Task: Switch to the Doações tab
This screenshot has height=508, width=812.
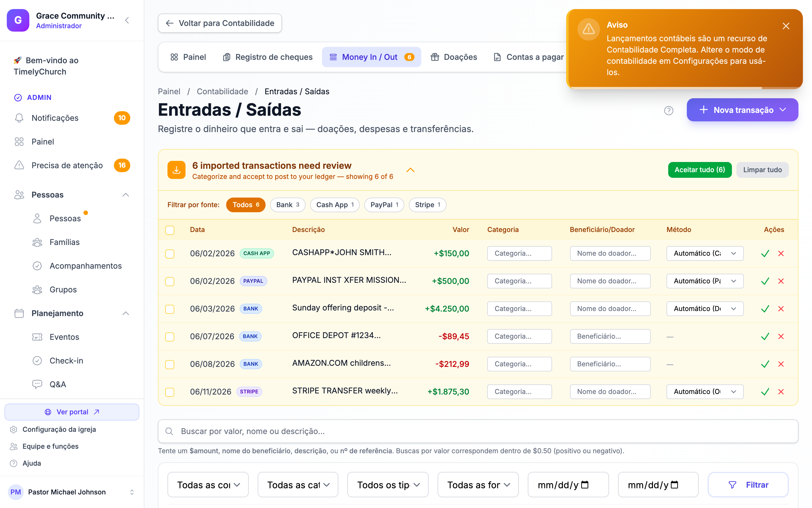Action: pyautogui.click(x=454, y=57)
